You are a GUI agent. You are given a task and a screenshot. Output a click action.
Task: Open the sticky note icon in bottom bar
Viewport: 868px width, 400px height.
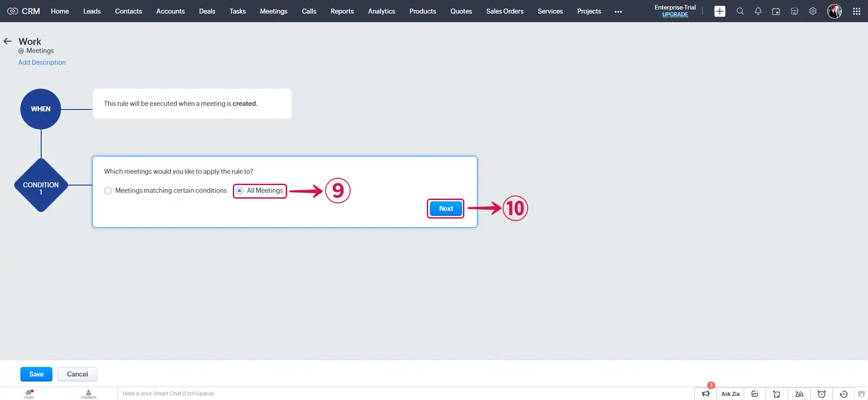point(777,394)
